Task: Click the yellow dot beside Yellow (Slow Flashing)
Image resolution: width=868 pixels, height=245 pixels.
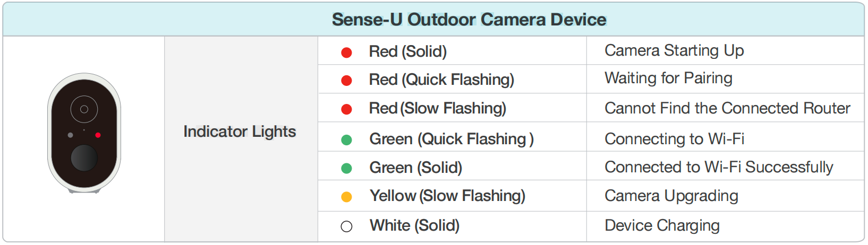Action: point(346,197)
